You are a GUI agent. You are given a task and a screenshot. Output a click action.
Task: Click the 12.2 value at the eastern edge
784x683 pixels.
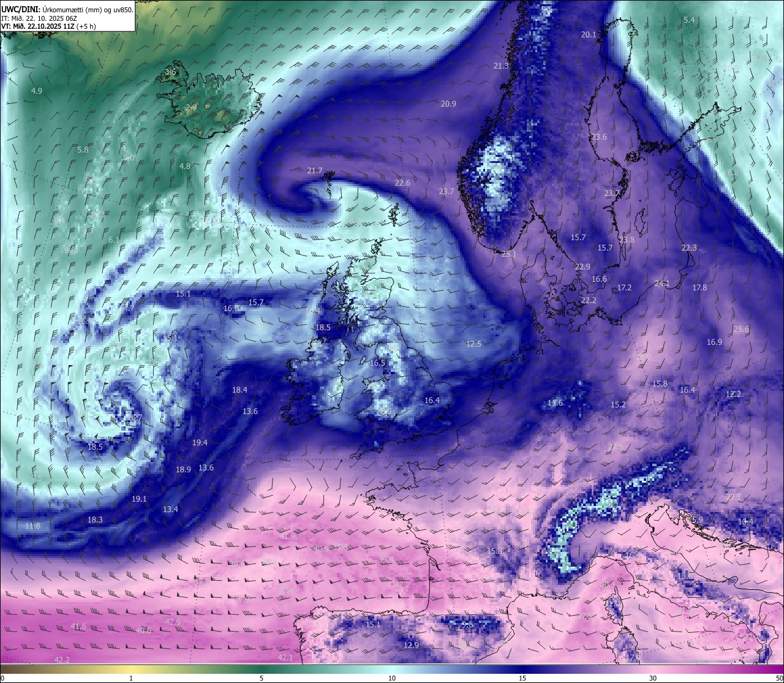click(x=733, y=394)
